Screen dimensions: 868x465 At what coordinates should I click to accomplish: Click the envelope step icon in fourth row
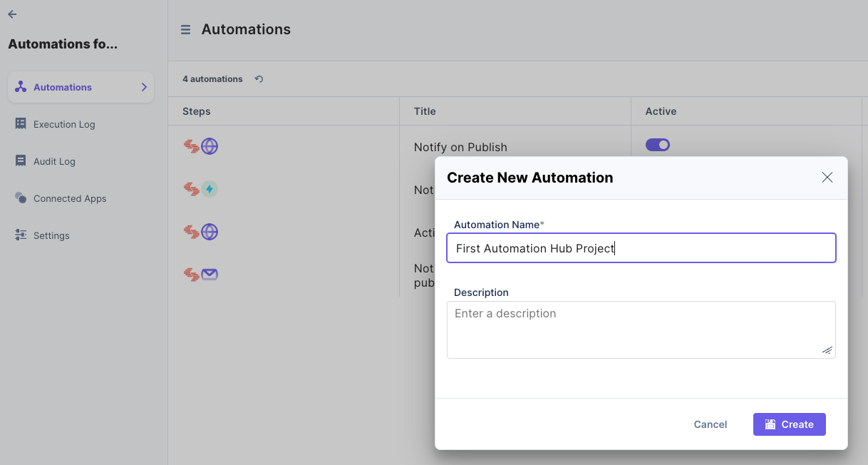tap(210, 274)
